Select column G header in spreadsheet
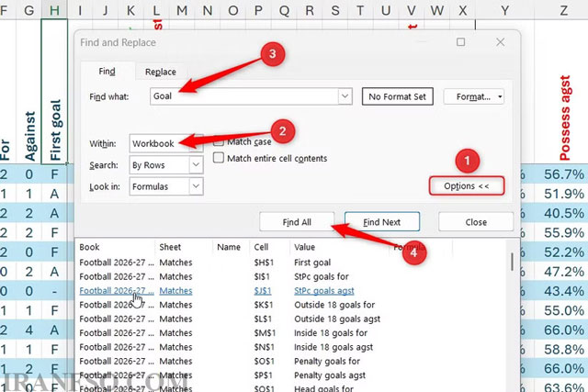The height and width of the screenshot is (392, 588). 28,10
